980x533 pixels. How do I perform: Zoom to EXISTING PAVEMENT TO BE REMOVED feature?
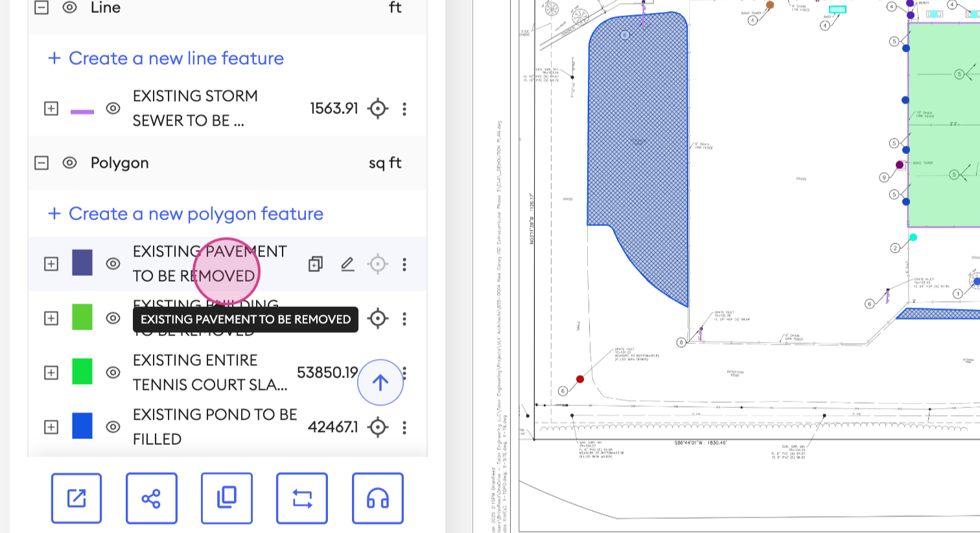[378, 264]
